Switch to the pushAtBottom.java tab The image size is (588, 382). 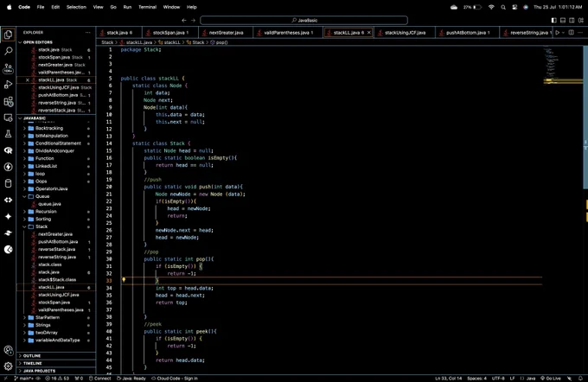click(467, 33)
